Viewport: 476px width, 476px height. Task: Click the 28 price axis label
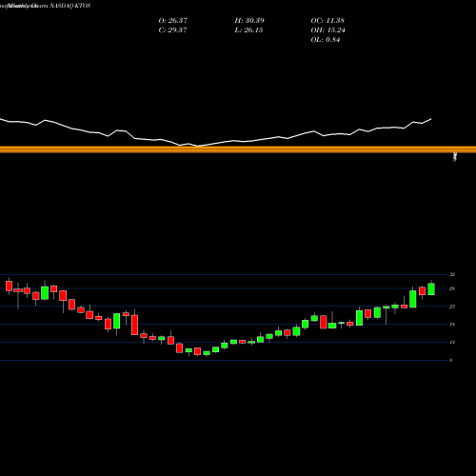pyautogui.click(x=452, y=288)
